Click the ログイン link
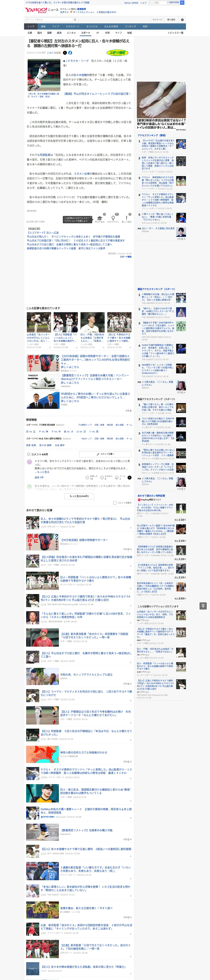 click(x=64, y=12)
